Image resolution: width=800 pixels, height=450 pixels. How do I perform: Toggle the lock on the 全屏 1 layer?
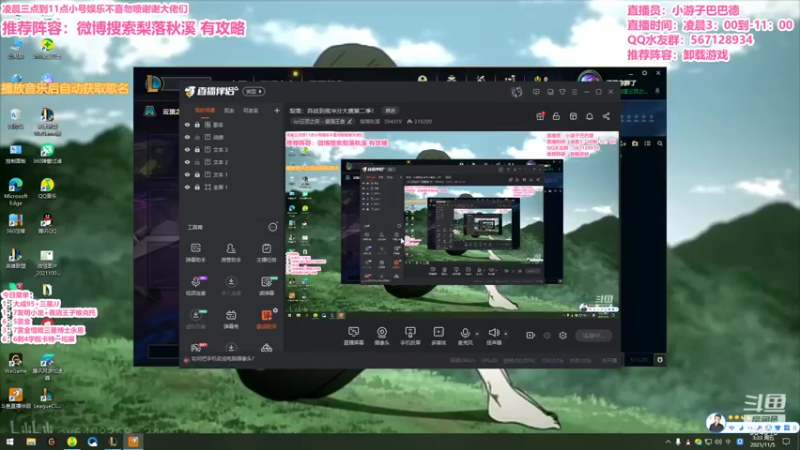pos(197,187)
